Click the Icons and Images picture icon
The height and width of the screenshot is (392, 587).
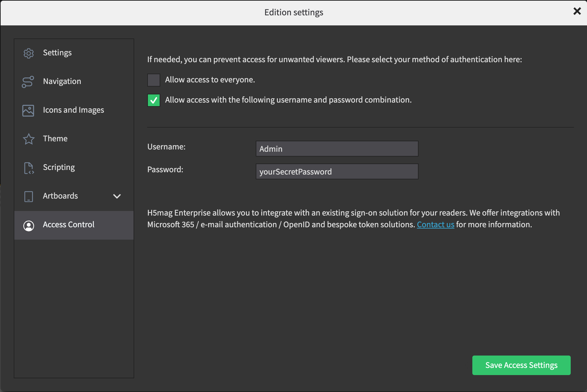point(28,110)
